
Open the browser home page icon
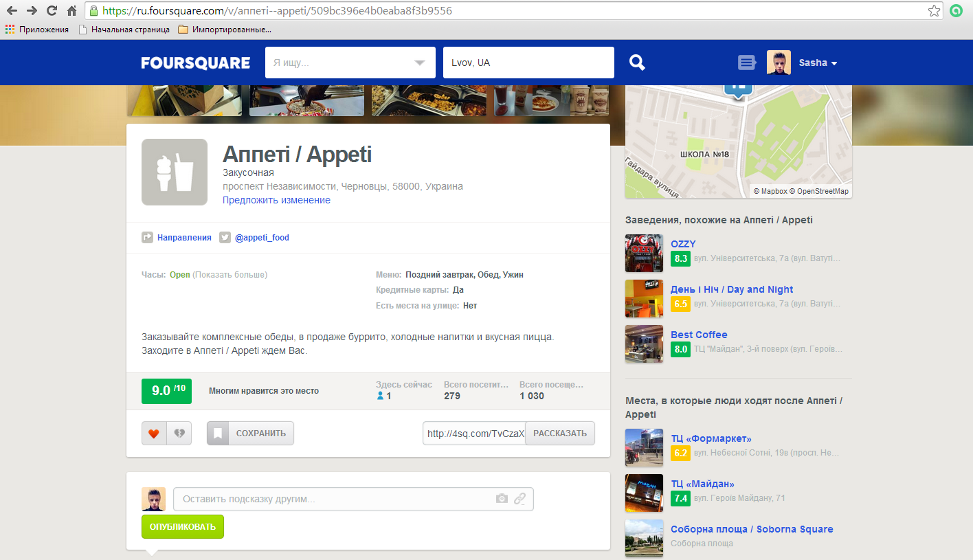pyautogui.click(x=71, y=11)
